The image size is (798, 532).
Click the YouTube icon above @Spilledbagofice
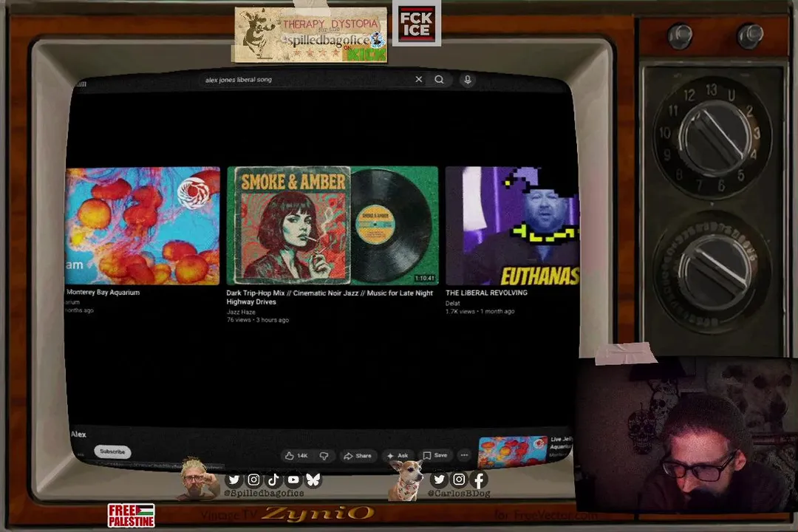[x=293, y=480]
